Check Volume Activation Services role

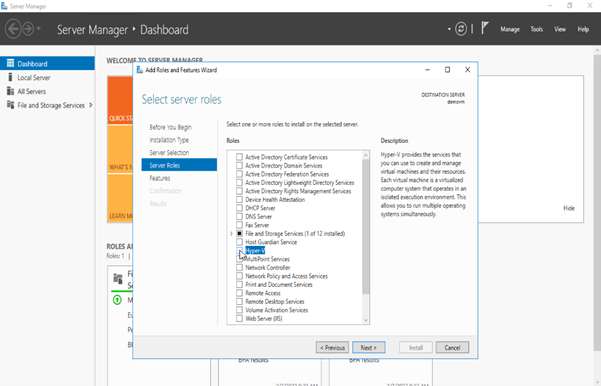239,310
